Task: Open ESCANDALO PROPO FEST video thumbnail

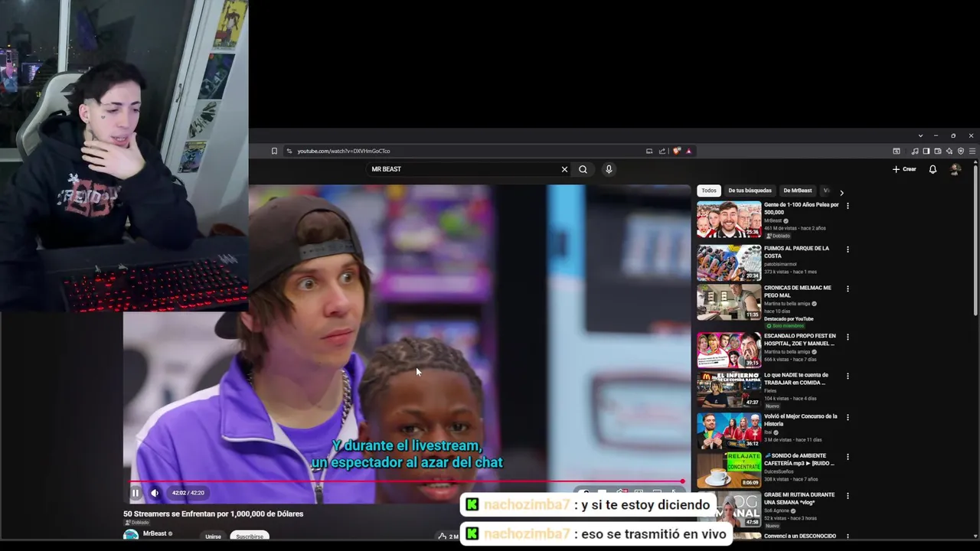Action: pyautogui.click(x=729, y=350)
